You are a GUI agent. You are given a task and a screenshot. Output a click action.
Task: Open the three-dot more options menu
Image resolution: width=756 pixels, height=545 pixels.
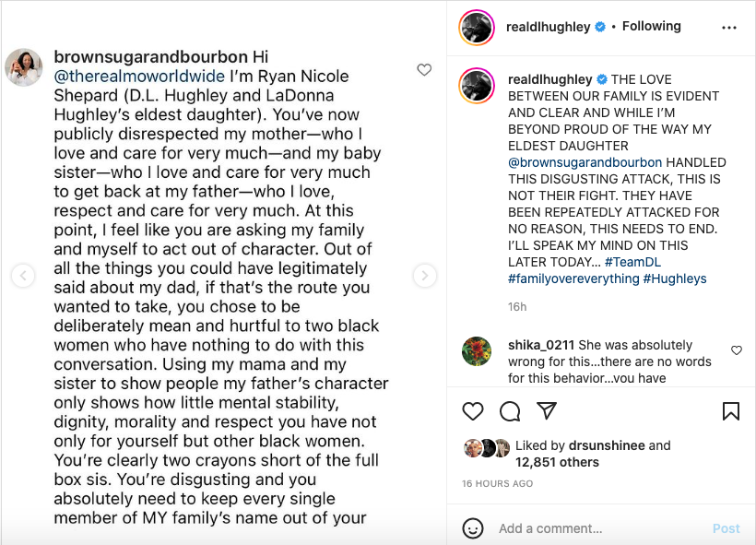tap(729, 28)
